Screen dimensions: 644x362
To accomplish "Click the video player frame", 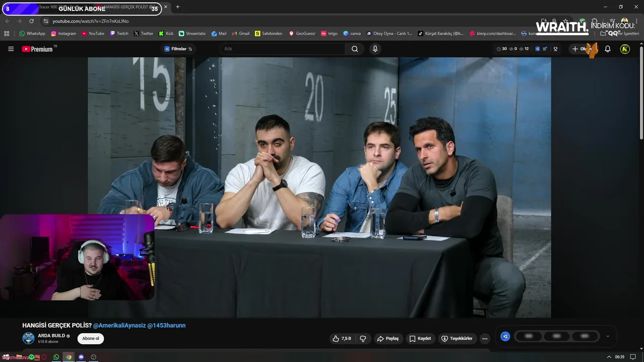I will 319,188.
